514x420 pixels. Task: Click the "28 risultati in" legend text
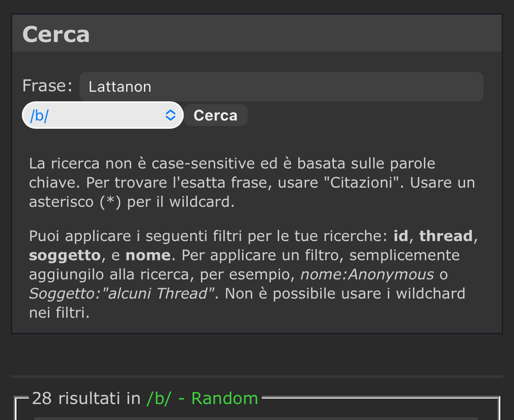[x=87, y=399]
